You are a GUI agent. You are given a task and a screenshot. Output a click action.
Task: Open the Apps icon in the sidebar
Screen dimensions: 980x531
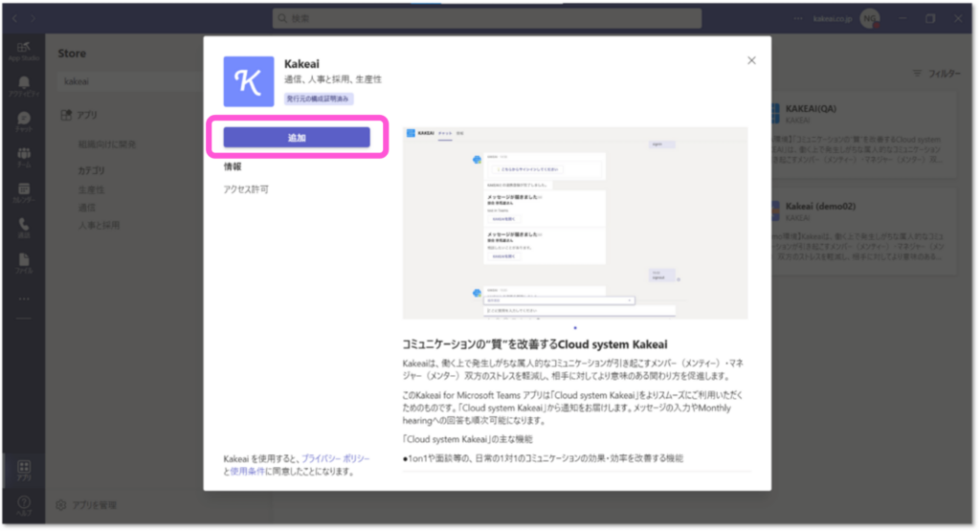(24, 471)
